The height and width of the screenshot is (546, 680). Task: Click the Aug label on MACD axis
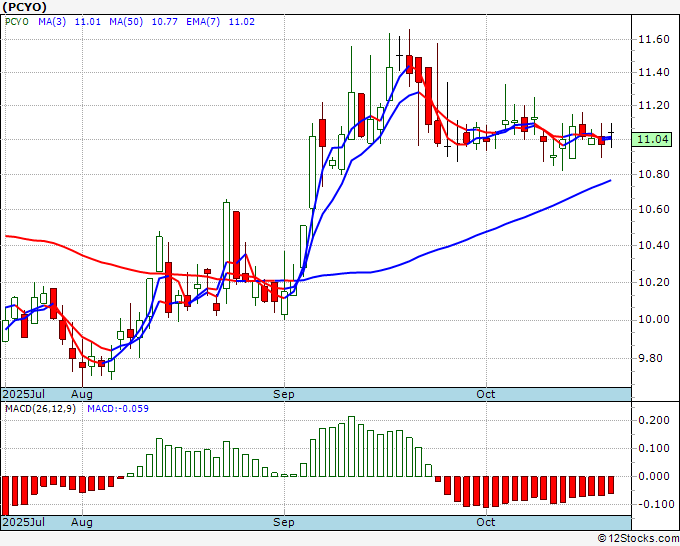[x=82, y=522]
